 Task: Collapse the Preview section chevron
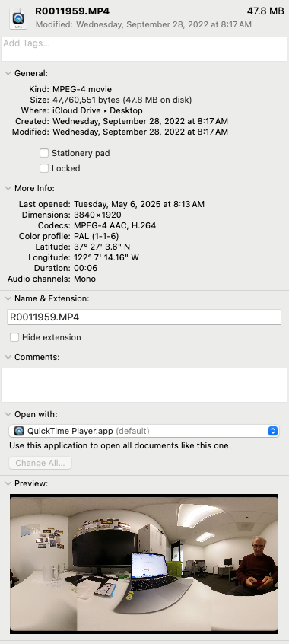click(x=8, y=483)
